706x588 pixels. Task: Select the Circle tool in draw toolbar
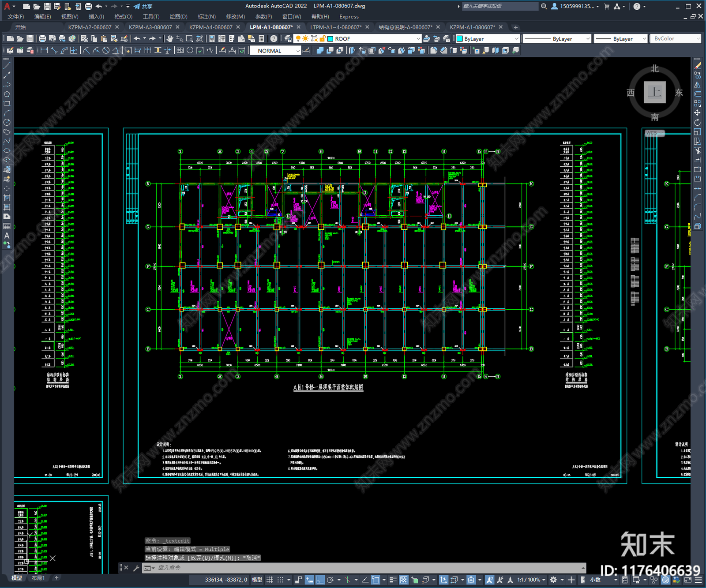[7, 122]
